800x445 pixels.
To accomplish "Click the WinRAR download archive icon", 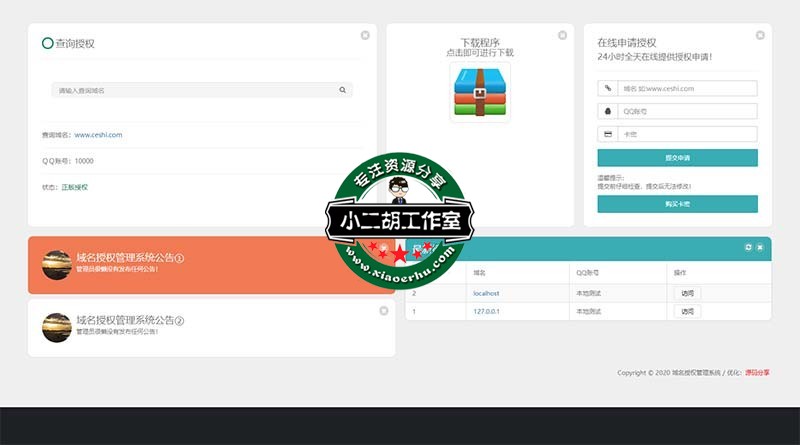I will [480, 92].
